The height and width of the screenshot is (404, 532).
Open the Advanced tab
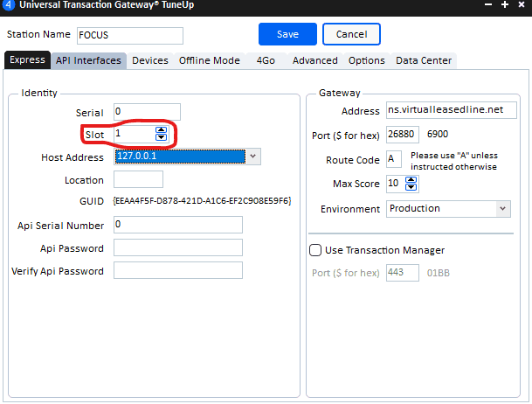tap(314, 60)
